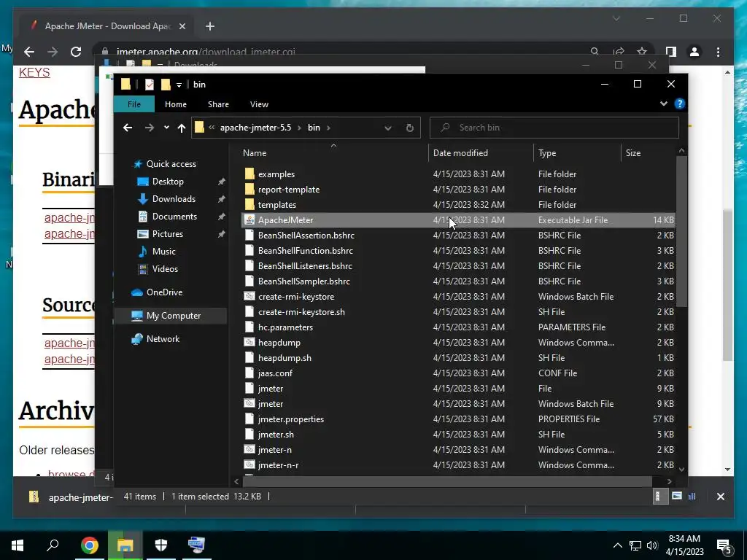Click the KEYS link on webpage

[x=34, y=72]
